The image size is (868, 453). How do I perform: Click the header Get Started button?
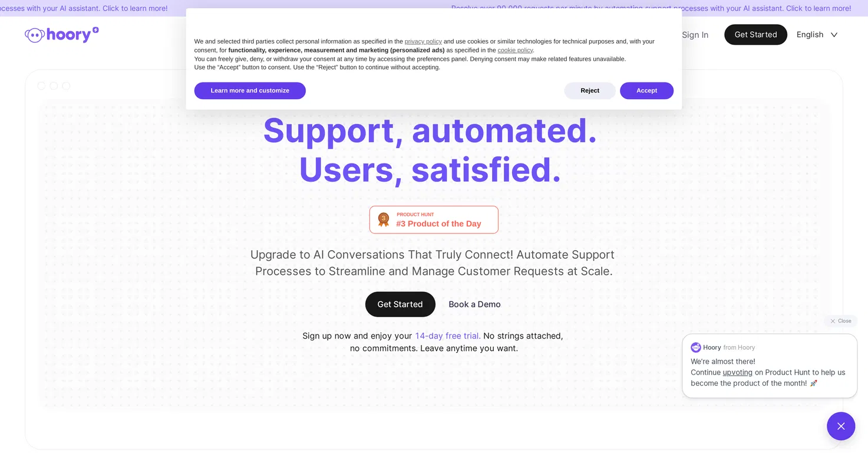click(x=755, y=35)
